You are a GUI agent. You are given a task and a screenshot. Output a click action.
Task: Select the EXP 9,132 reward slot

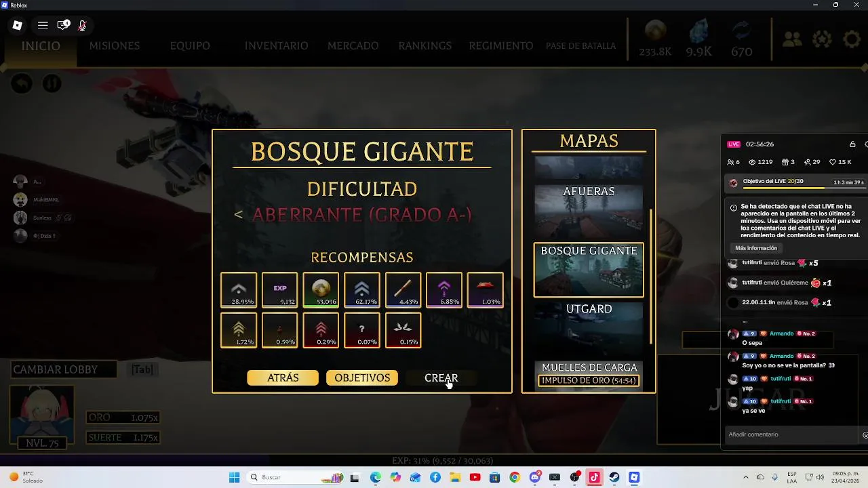280,290
